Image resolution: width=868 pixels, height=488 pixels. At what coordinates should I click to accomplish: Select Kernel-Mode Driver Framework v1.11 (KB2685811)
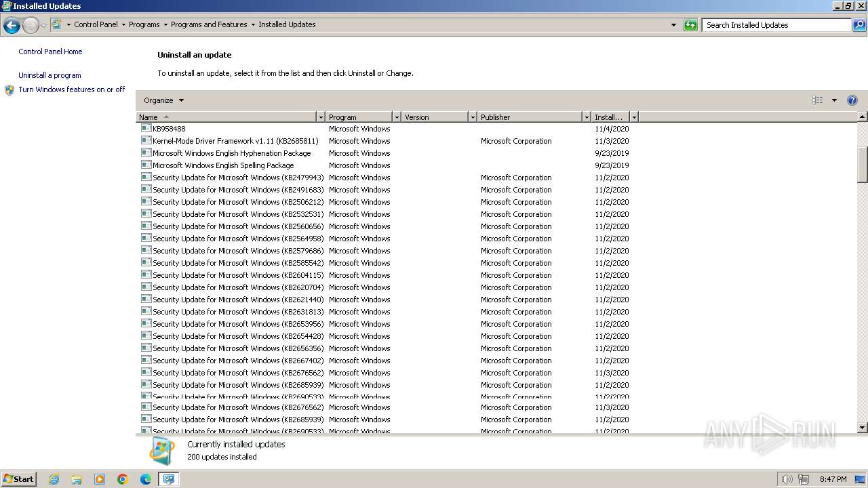pos(387,141)
